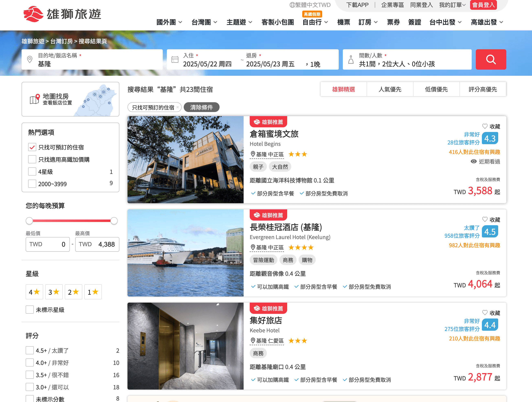Click the Lion Travel logo
Image resolution: width=532 pixels, height=402 pixels.
click(62, 14)
